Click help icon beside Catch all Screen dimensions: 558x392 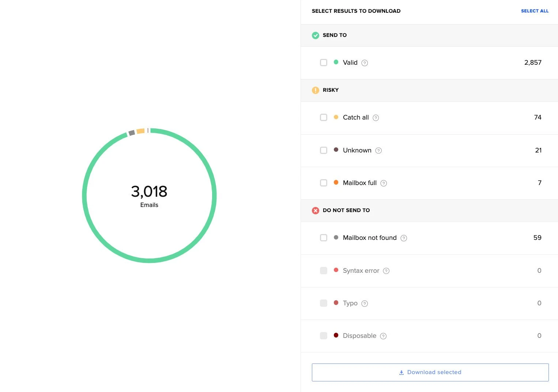[x=376, y=118]
